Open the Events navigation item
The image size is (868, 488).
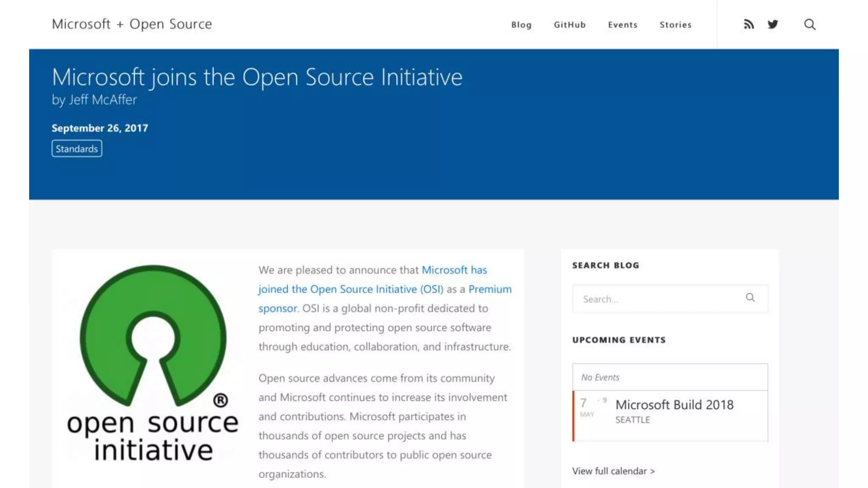point(623,25)
